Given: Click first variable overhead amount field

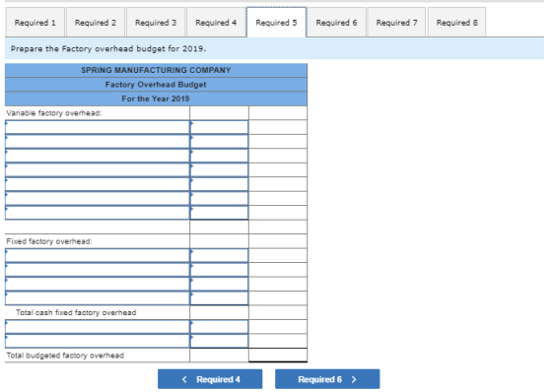Looking at the screenshot, I should [x=219, y=127].
